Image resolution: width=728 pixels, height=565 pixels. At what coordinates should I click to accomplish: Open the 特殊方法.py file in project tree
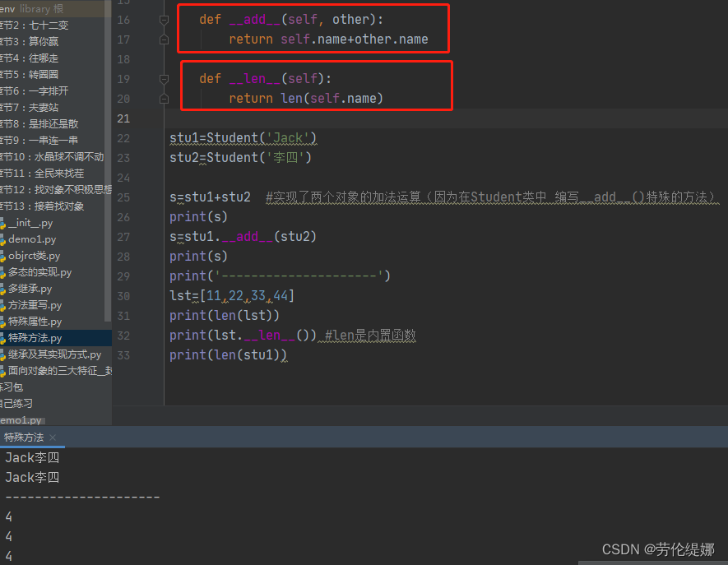(x=35, y=338)
